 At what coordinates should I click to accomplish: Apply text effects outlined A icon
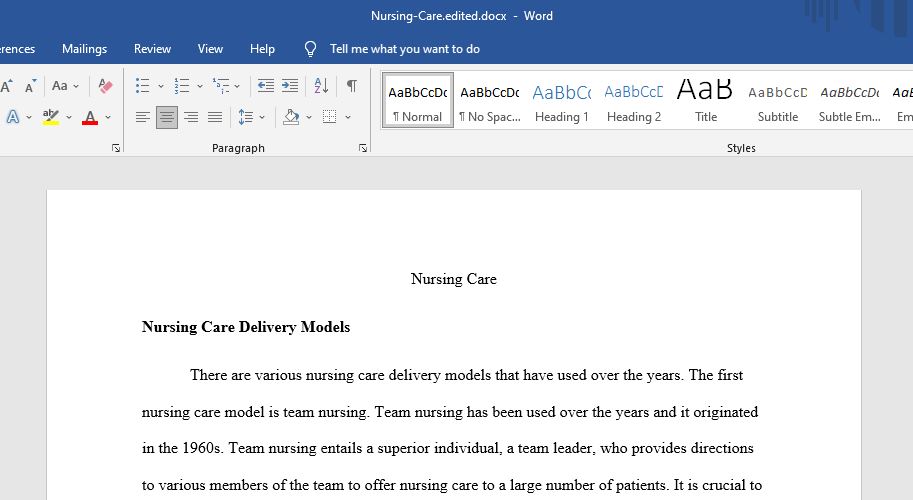pos(12,117)
